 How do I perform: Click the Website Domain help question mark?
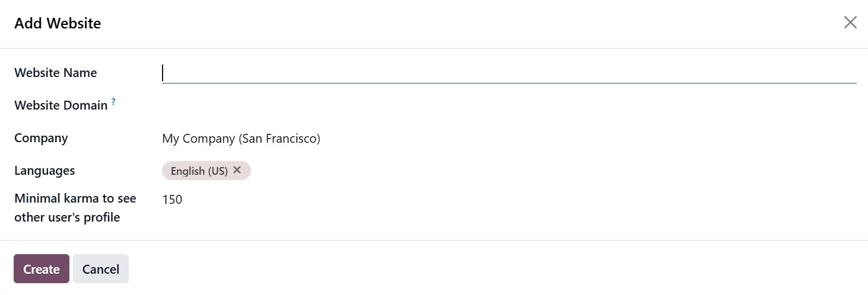[113, 102]
